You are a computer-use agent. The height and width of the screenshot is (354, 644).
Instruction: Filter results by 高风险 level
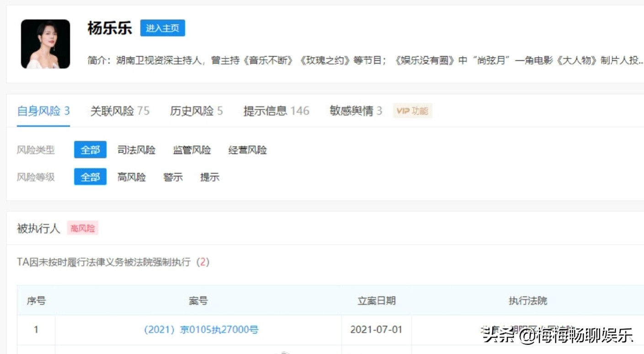point(132,177)
